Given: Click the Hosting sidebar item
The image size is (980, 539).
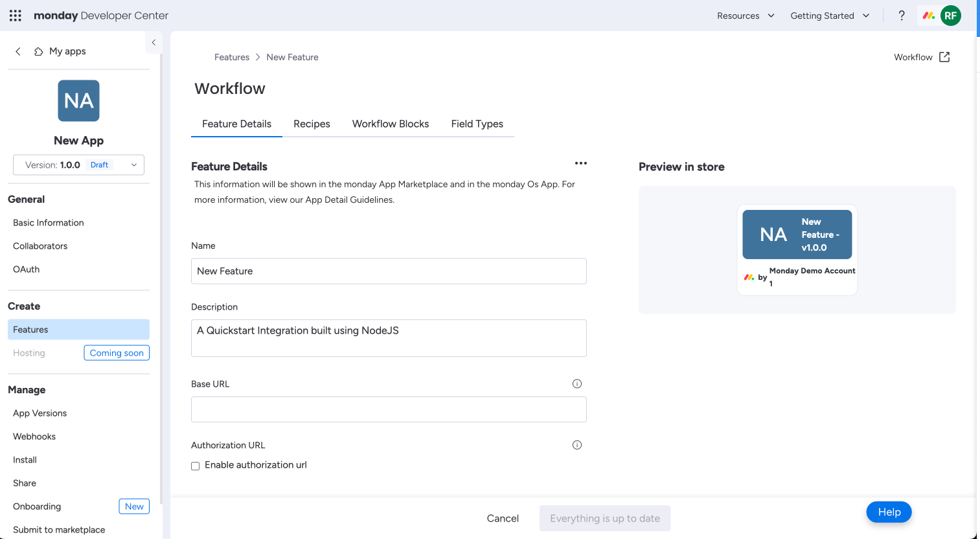Looking at the screenshot, I should pos(29,353).
